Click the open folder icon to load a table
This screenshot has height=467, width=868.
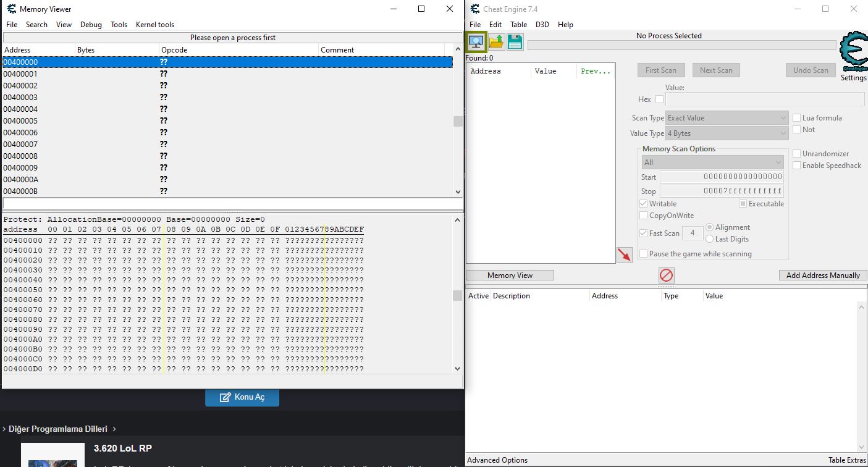coord(496,42)
